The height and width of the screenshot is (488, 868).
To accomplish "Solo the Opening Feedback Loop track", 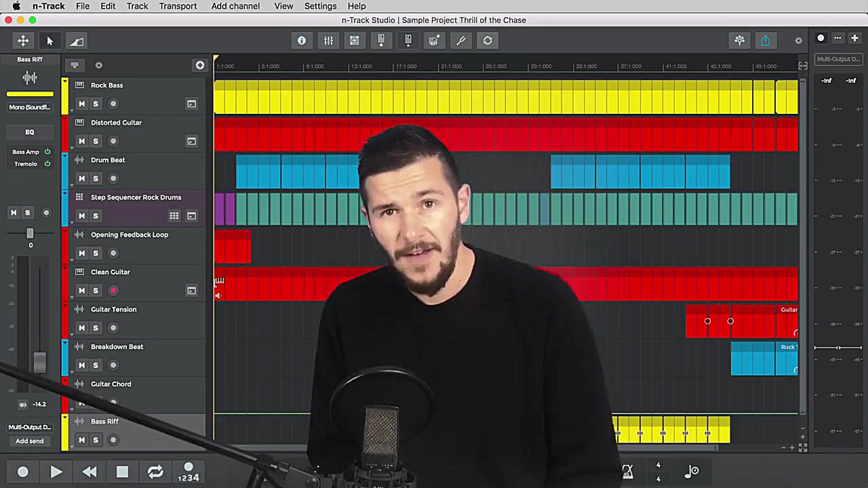I will 96,253.
